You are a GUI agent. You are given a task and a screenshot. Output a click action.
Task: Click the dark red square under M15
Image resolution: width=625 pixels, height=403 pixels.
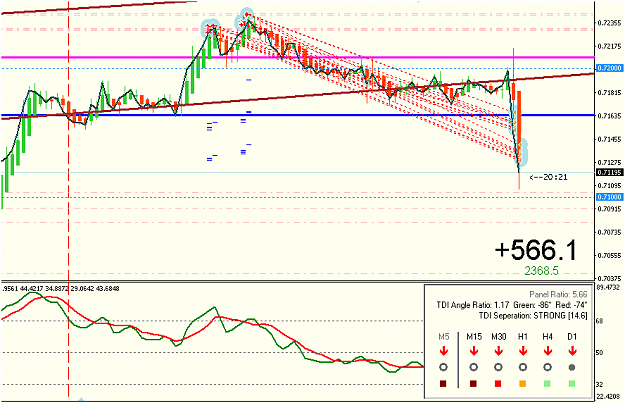(x=473, y=384)
